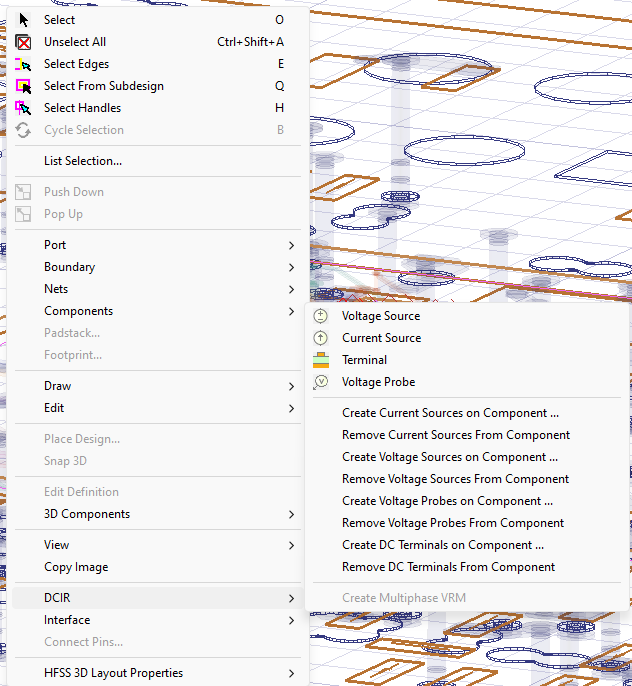Viewport: 632px width, 686px height.
Task: Choose Select Edges menu entry
Action: 157,64
